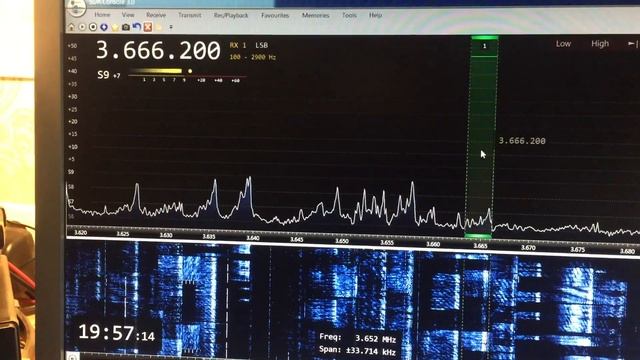Image resolution: width=640 pixels, height=360 pixels.
Task: Open the Tools ribbon tab
Action: point(349,15)
